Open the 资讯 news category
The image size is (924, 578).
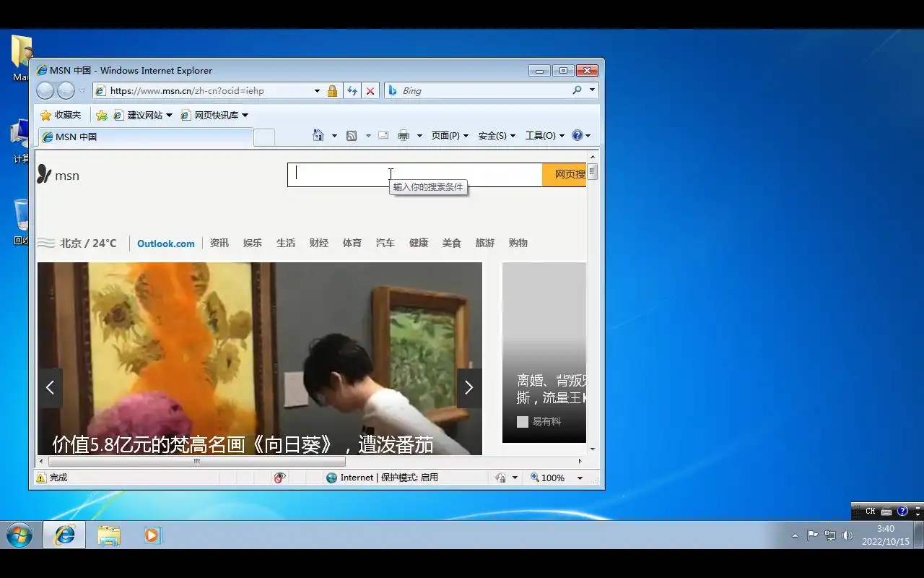click(x=219, y=243)
